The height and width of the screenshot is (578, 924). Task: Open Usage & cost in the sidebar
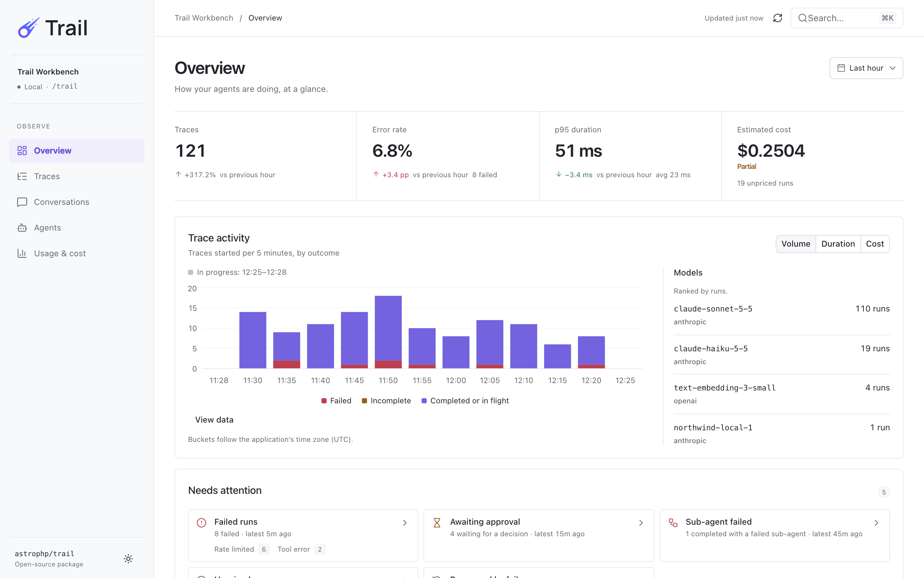pyautogui.click(x=76, y=253)
